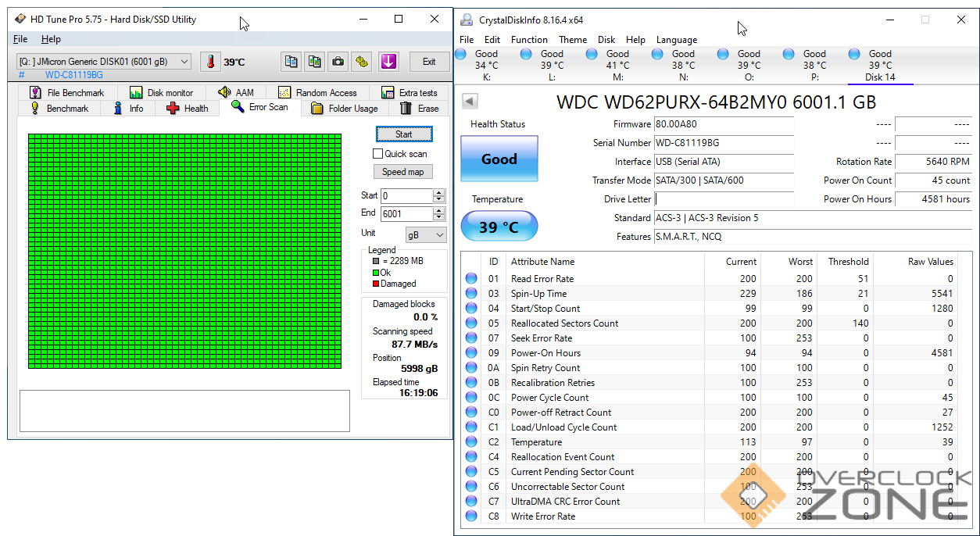
Task: Increase the Start value with up arrow
Action: 438,192
